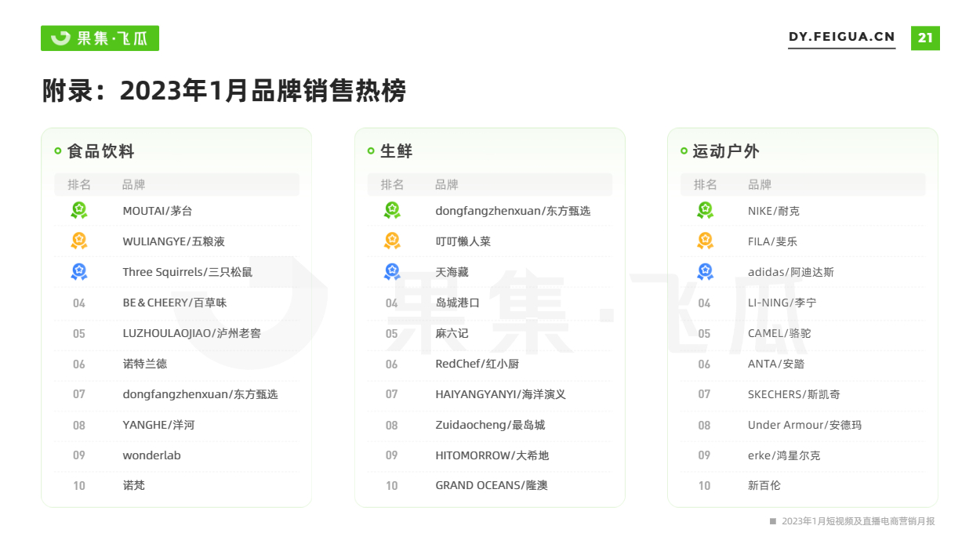This screenshot has height=551, width=980.
Task: Click the page title 附录：2023年1月品牌销售热榜
Action: pos(224,91)
